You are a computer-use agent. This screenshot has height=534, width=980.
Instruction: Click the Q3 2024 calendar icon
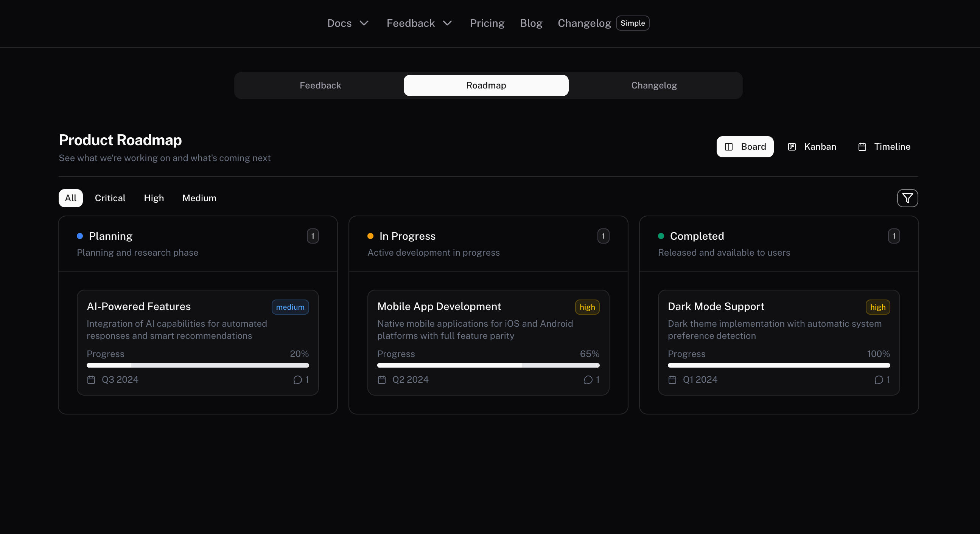tap(91, 380)
